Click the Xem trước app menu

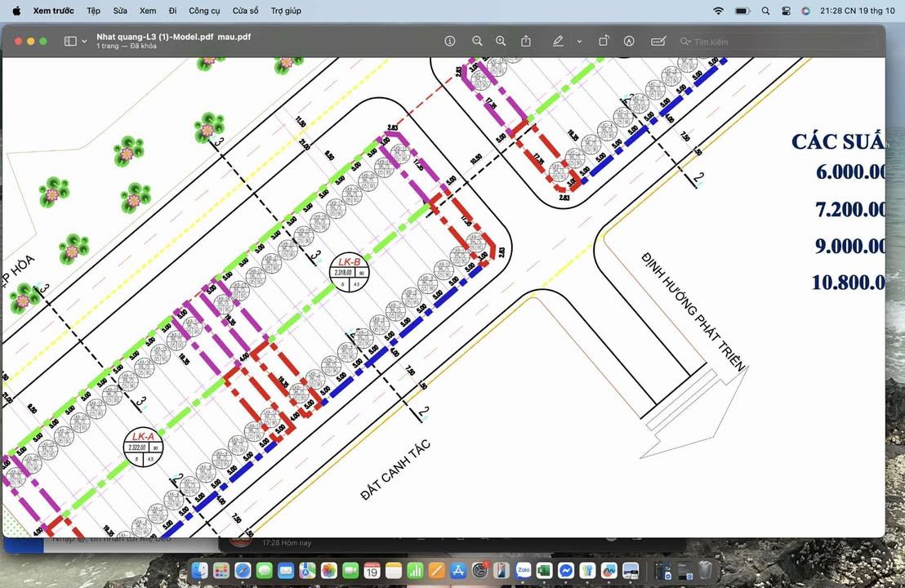click(53, 11)
